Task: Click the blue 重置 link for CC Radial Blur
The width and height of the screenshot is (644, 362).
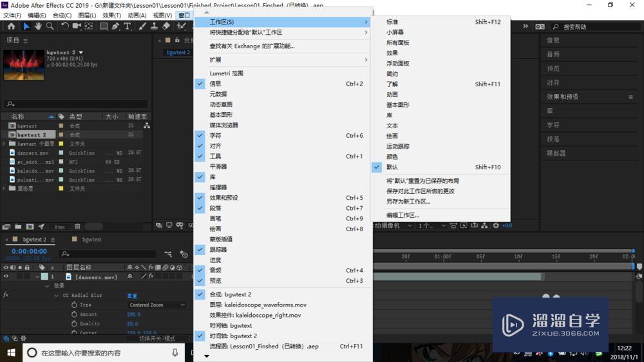Action: 132,296
